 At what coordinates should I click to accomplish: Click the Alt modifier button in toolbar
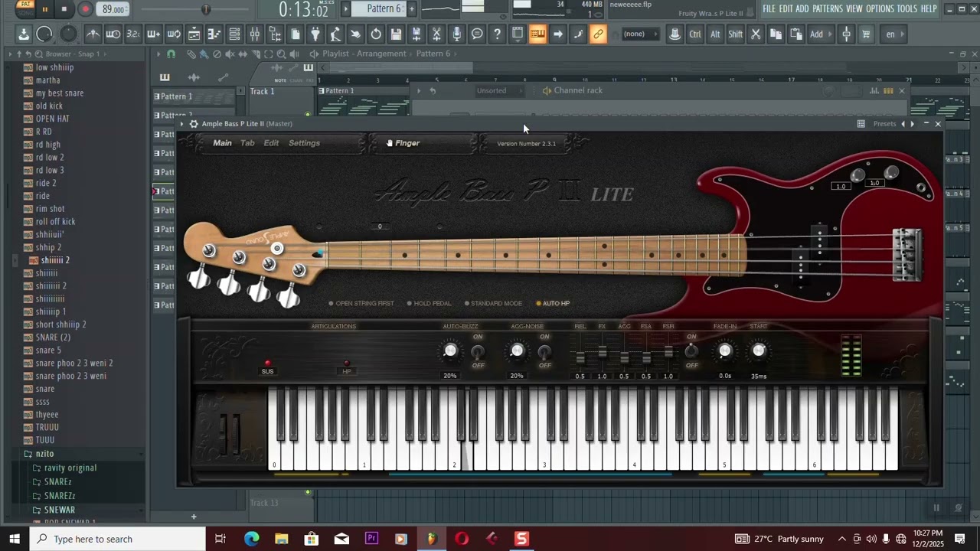pos(715,34)
